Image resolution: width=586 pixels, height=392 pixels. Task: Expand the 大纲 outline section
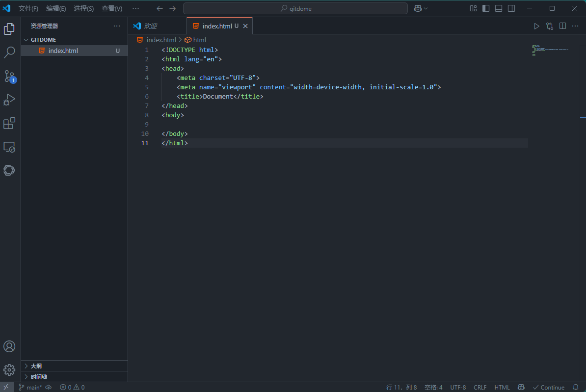(36, 366)
